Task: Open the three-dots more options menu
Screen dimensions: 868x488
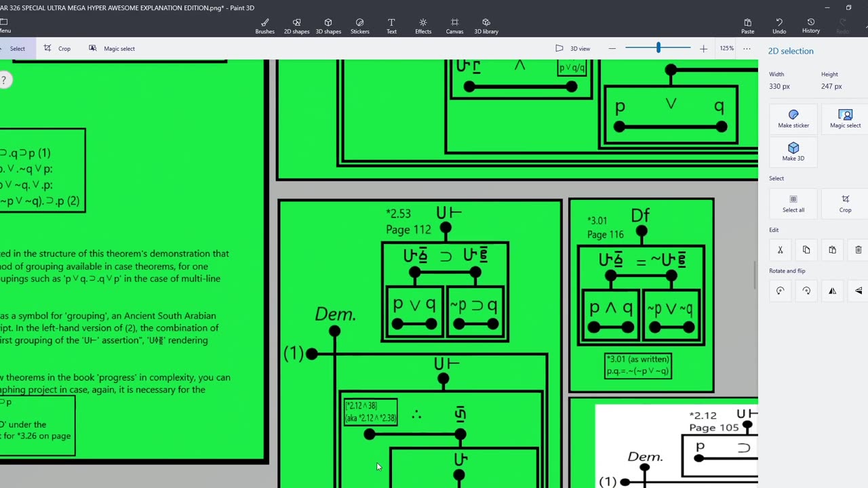Action: click(747, 49)
